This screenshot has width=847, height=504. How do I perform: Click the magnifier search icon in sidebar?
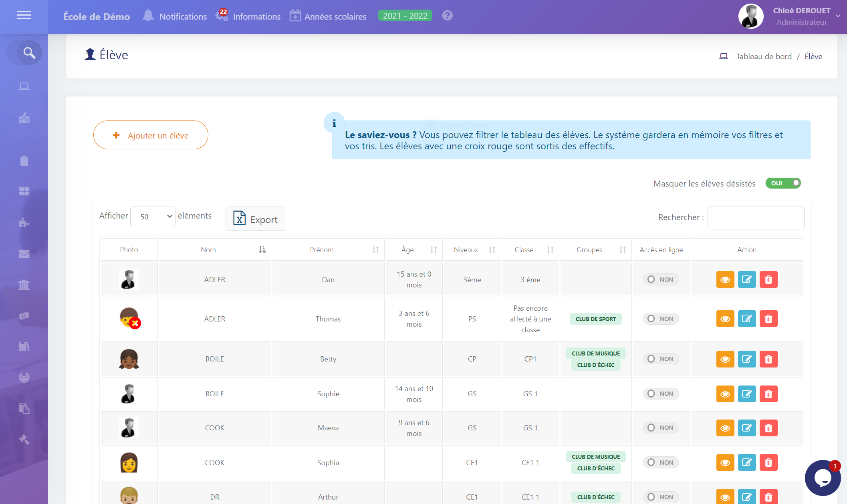tap(29, 53)
